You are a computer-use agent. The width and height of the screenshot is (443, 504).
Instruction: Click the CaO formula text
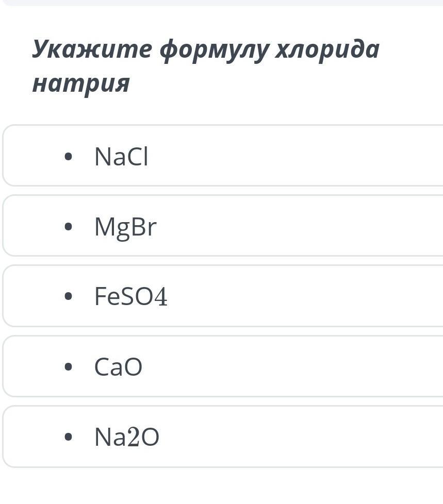point(118,366)
